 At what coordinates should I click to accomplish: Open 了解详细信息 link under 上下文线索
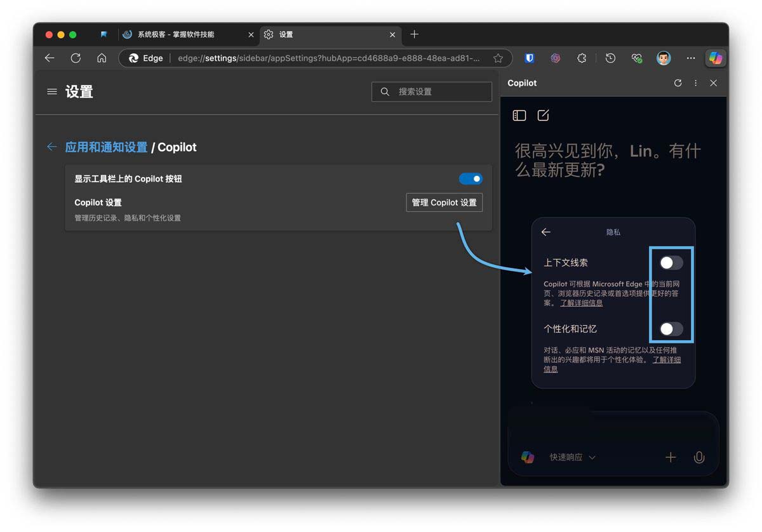[581, 303]
